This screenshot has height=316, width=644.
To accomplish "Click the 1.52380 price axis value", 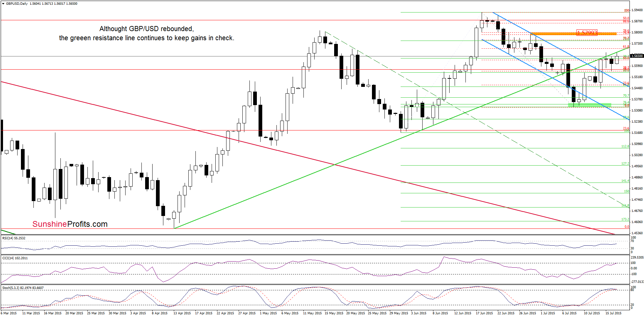I will click(637, 122).
